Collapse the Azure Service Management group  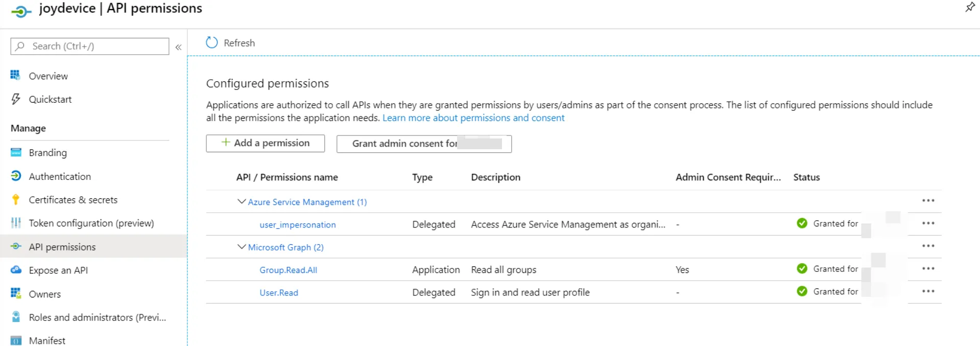[242, 202]
